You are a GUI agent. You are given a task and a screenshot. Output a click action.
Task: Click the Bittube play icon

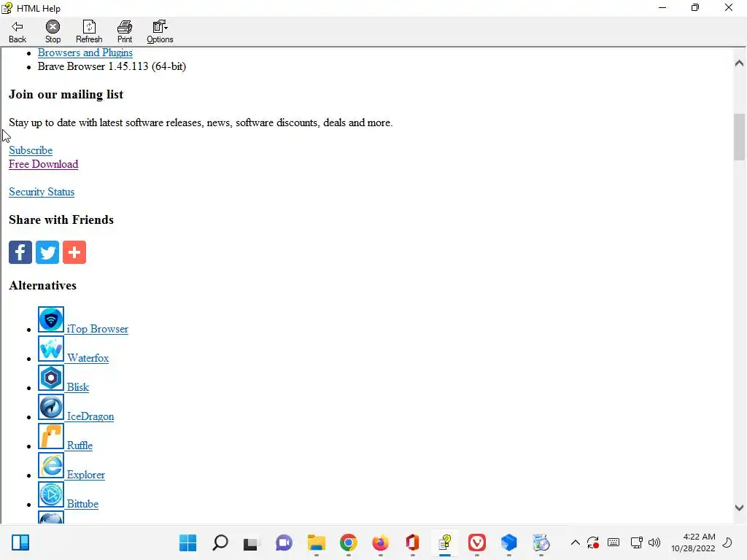[x=51, y=495]
